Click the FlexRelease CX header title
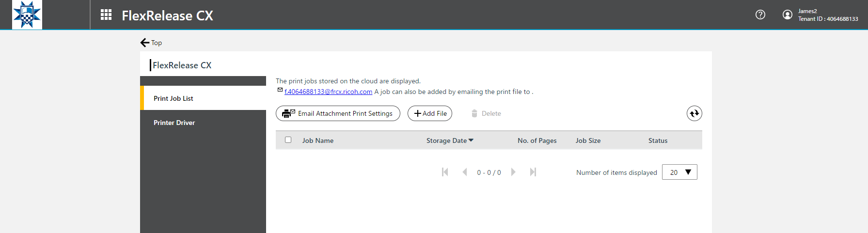 pyautogui.click(x=167, y=16)
